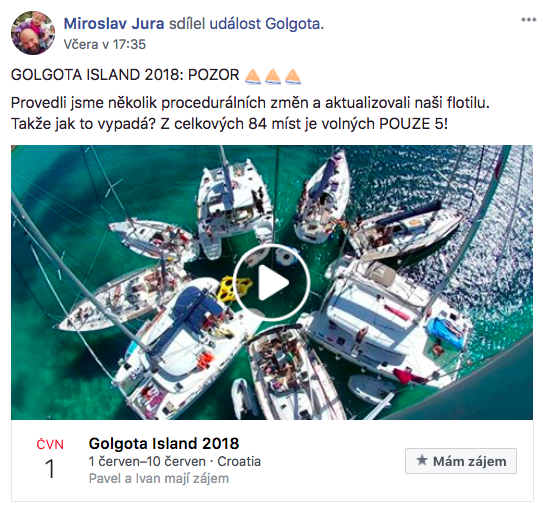Open the 'Včera v 17:35' timestamp
Screen dimensions: 543x507
point(105,44)
